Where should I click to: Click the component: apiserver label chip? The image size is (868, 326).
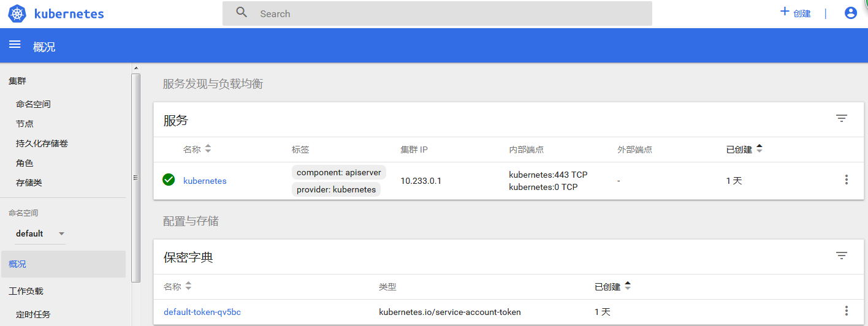[x=339, y=172]
